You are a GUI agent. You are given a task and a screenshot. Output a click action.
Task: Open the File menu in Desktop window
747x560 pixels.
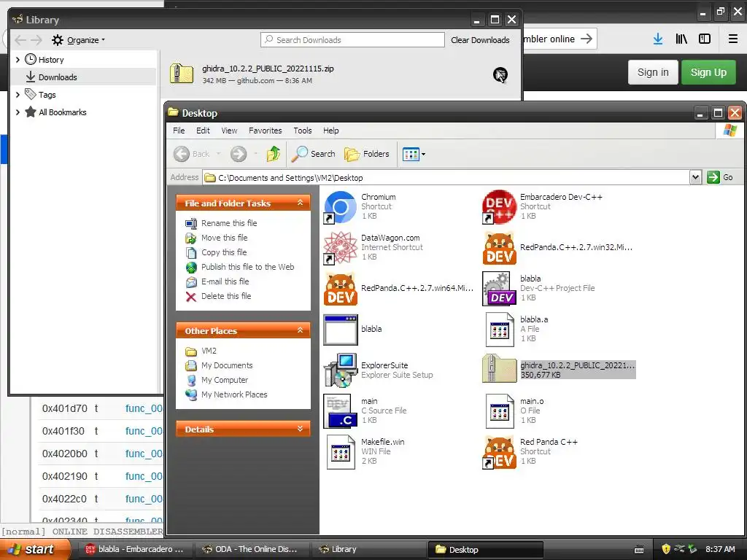(x=179, y=131)
